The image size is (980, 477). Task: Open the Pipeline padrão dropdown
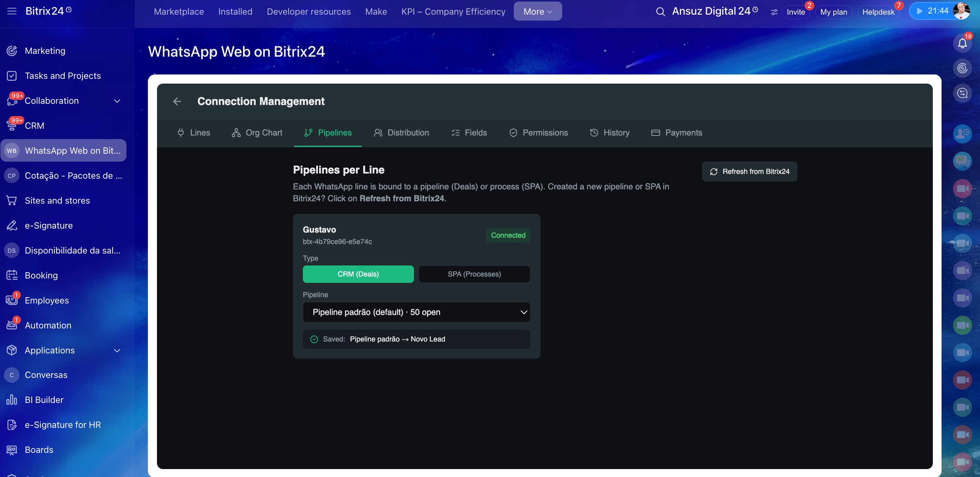(417, 312)
